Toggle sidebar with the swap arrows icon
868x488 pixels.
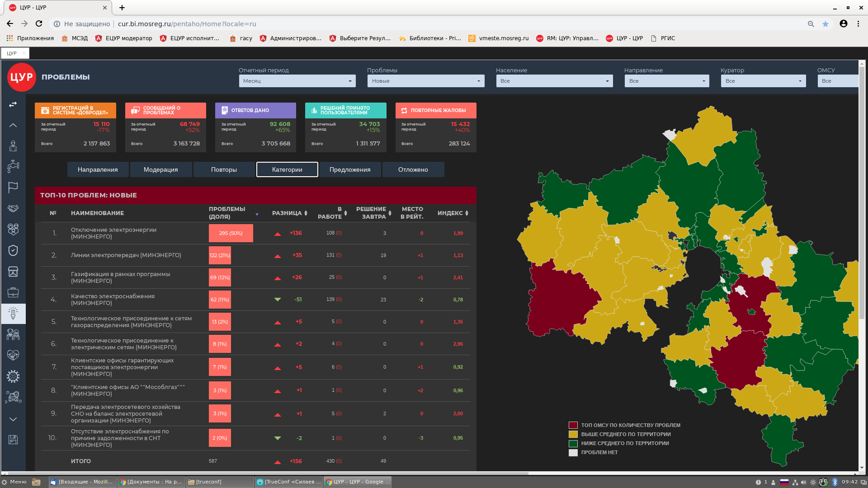[x=13, y=104]
